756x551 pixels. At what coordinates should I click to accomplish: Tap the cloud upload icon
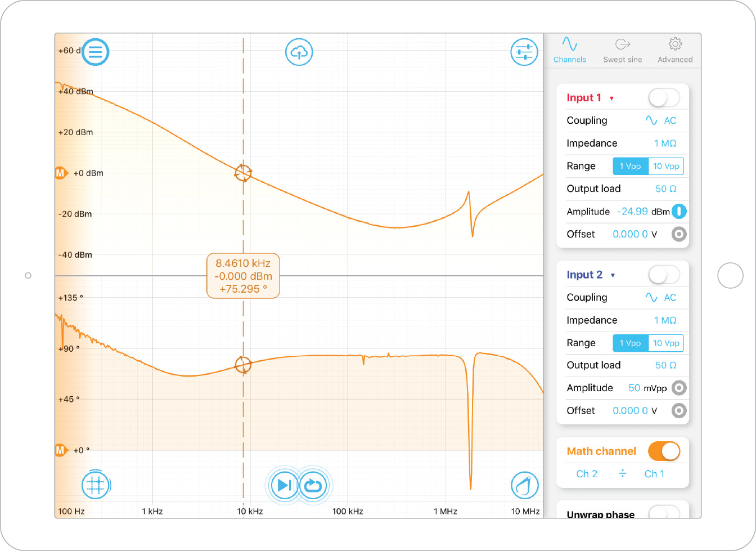pos(299,52)
